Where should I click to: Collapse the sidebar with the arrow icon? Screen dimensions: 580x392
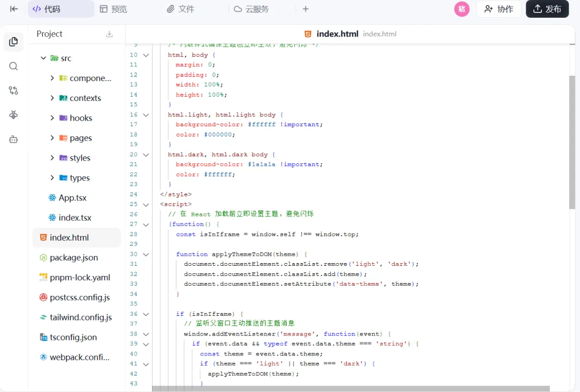14,9
